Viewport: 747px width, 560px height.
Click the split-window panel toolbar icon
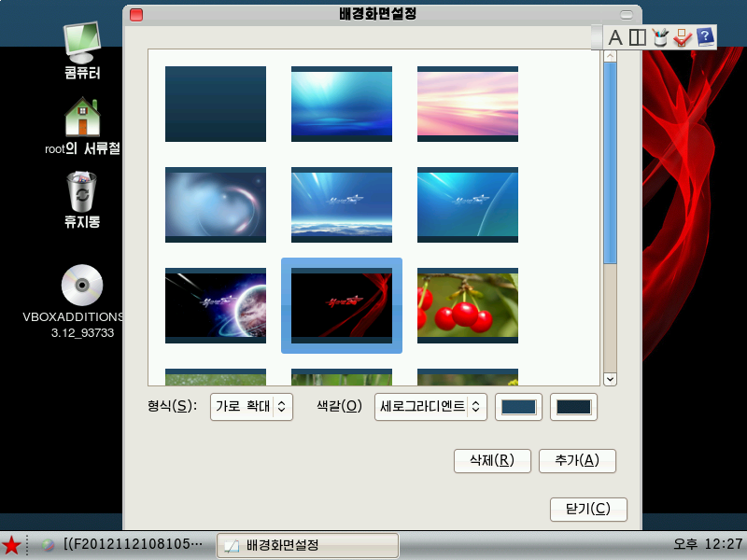point(638,37)
